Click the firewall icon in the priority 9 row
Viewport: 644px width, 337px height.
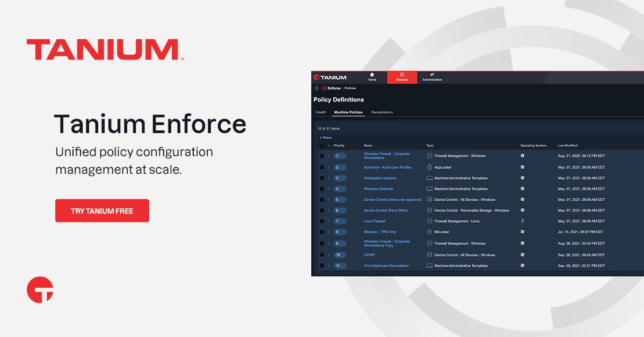click(x=429, y=243)
